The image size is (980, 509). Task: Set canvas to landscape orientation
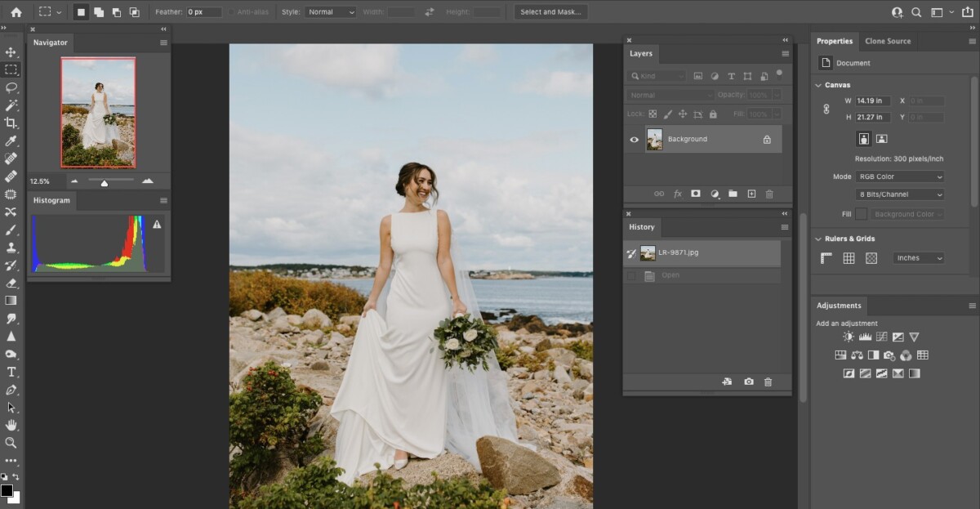pyautogui.click(x=881, y=139)
